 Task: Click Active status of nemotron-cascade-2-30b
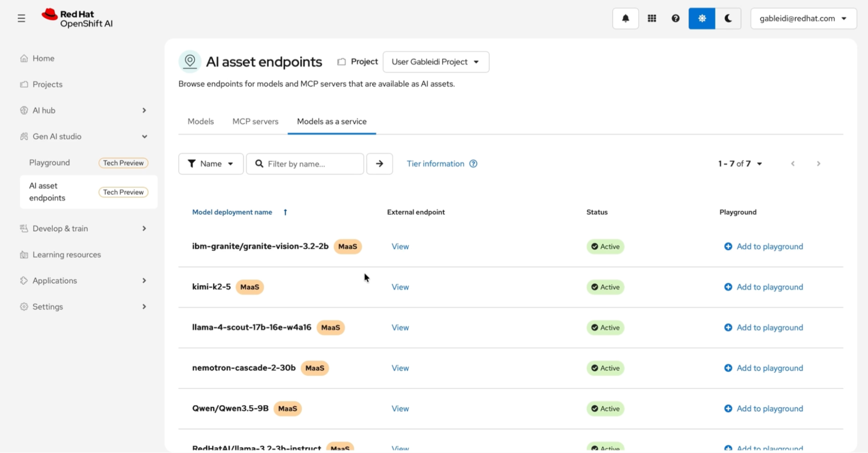tap(605, 368)
